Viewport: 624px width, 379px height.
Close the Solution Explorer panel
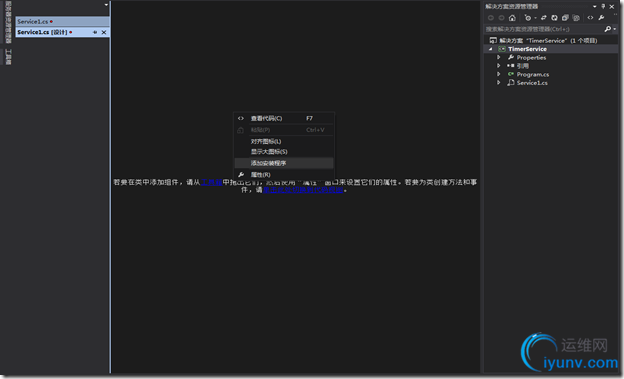coord(612,6)
